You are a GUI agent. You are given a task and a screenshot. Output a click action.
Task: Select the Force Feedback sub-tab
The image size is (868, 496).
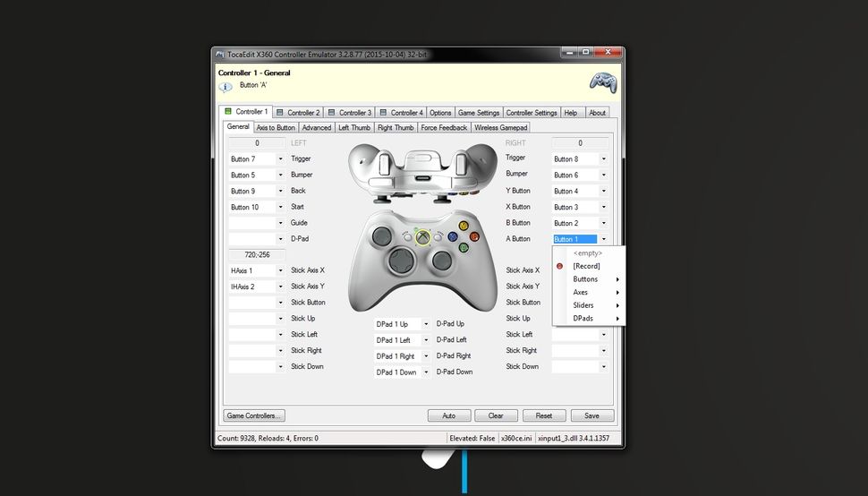click(x=444, y=127)
